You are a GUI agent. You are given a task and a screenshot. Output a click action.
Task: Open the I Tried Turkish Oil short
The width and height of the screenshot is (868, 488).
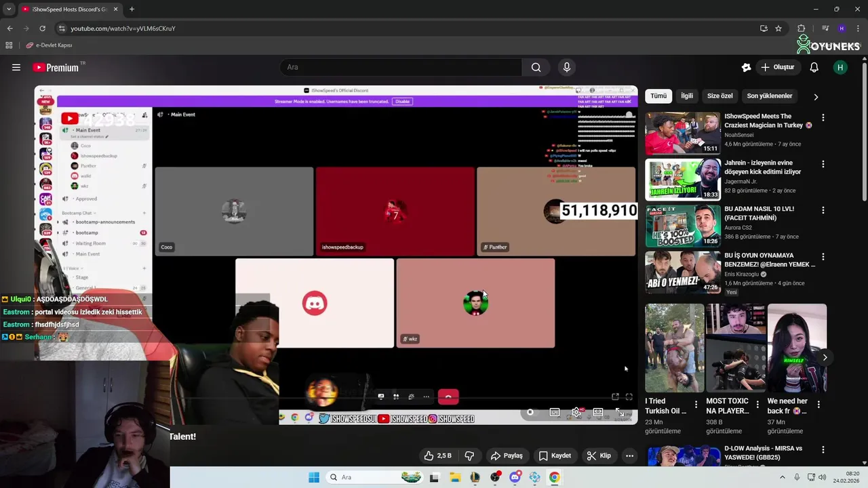coord(675,348)
